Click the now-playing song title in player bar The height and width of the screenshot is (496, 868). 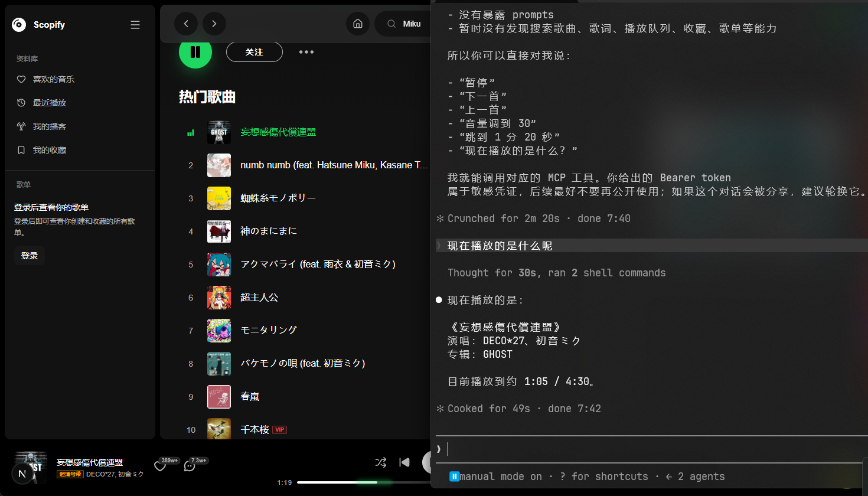coord(90,462)
